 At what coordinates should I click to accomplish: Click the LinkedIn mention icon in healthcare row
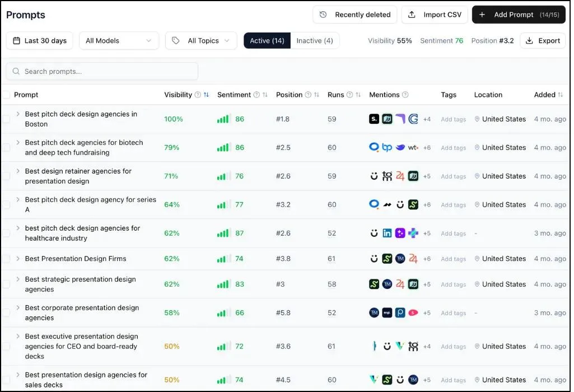pyautogui.click(x=387, y=233)
